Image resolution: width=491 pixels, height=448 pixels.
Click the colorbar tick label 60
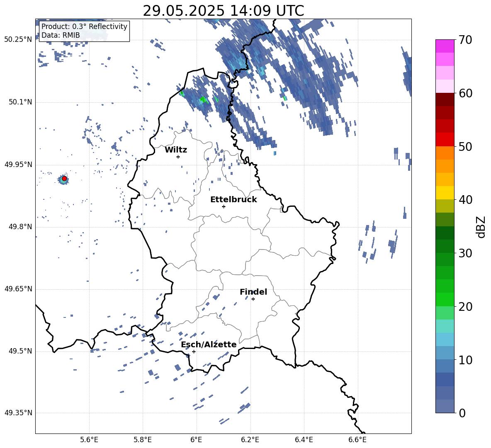tap(465, 93)
